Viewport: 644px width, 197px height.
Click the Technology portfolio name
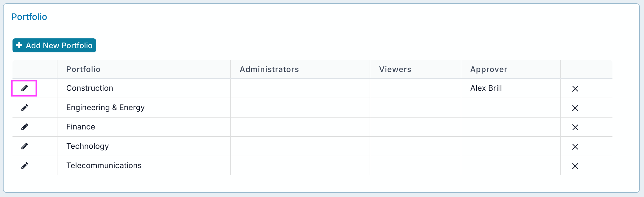pos(87,146)
